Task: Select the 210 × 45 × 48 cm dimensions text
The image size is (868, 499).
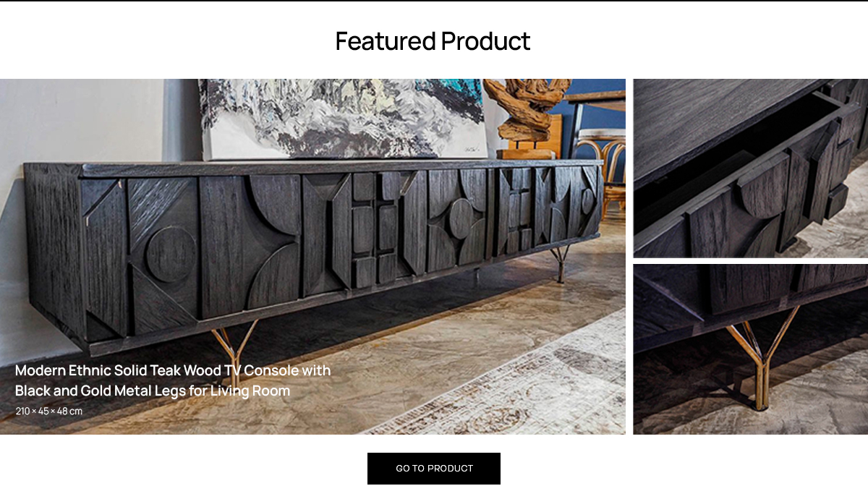Action: [49, 411]
